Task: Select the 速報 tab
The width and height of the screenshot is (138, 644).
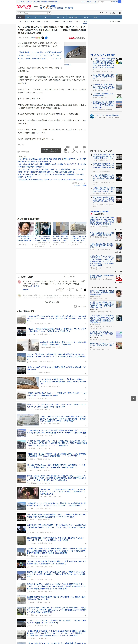Action: (x=28, y=17)
